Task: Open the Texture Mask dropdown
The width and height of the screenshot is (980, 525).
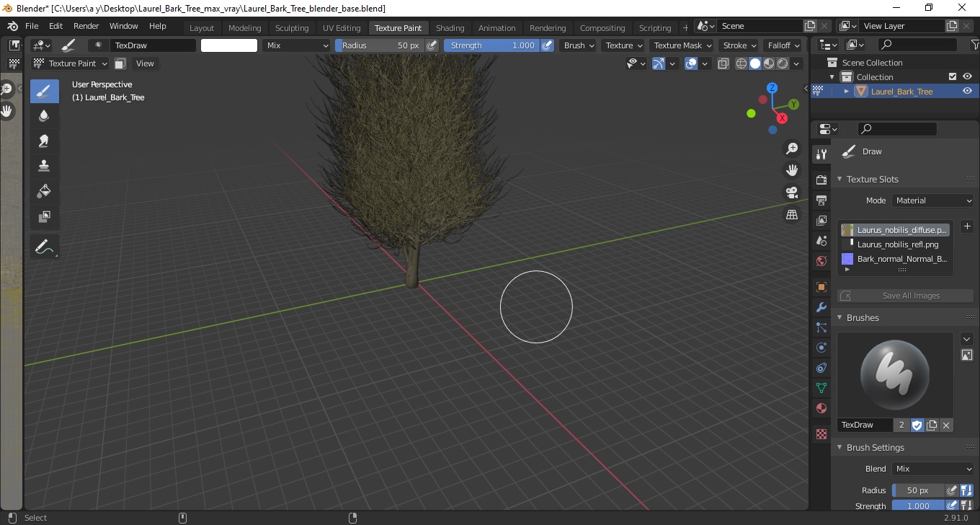Action: [682, 45]
